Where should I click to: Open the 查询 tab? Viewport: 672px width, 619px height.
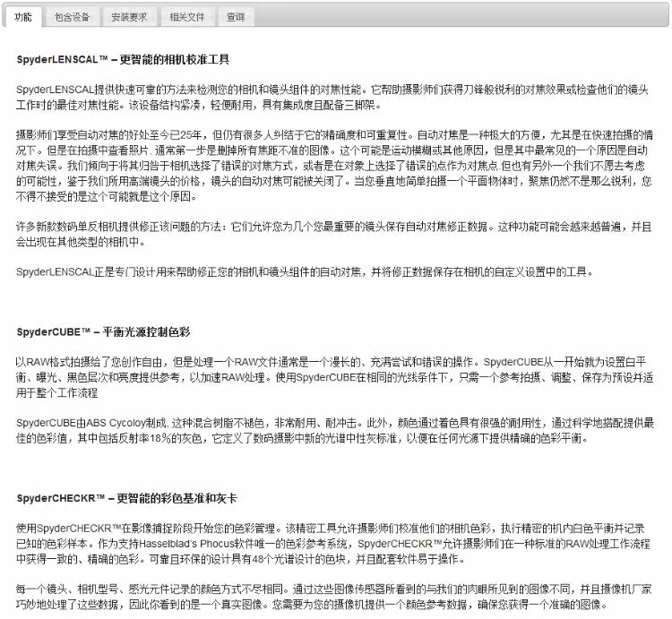236,18
